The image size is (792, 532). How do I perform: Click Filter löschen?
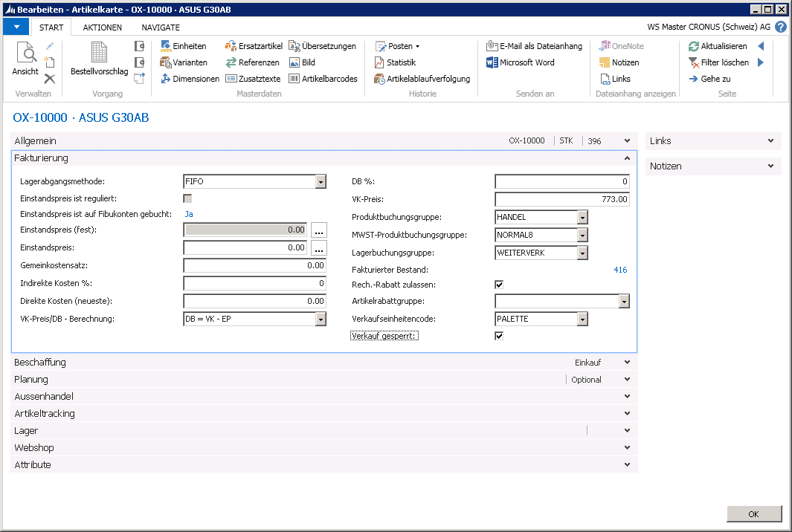(x=718, y=62)
